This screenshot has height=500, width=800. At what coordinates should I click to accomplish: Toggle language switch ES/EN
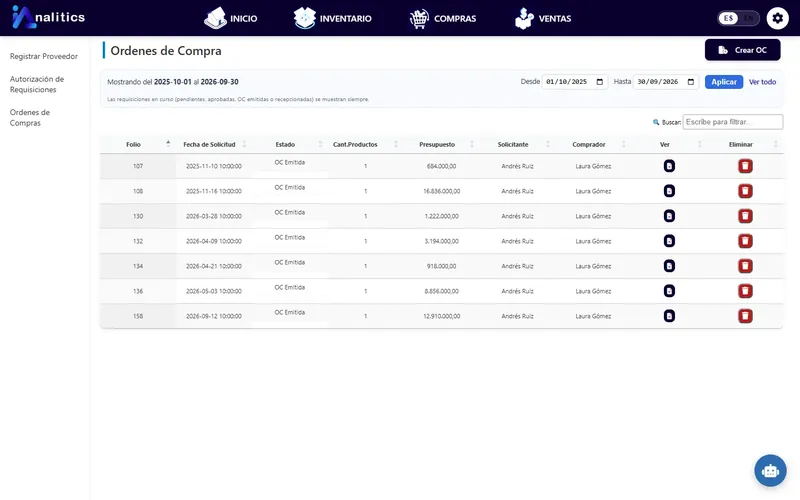click(x=738, y=18)
